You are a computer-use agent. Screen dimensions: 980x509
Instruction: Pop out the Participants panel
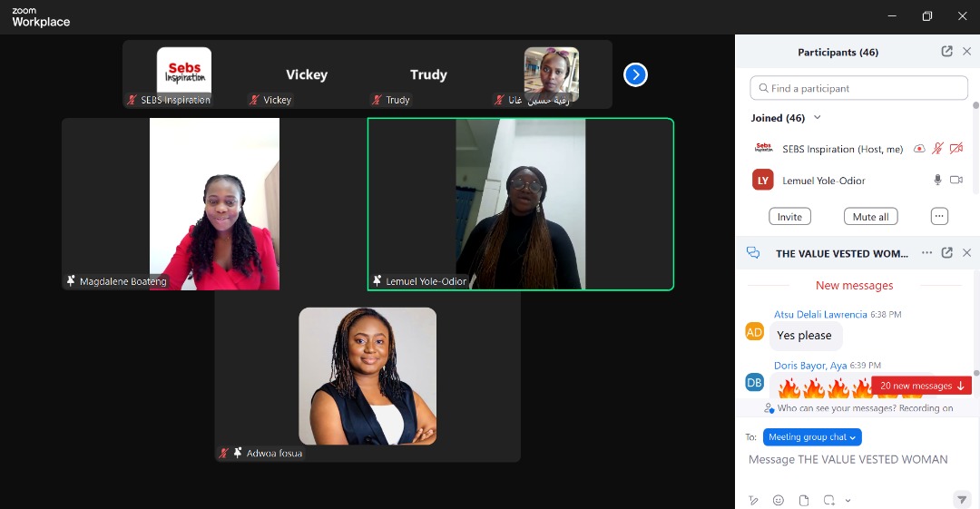point(946,52)
